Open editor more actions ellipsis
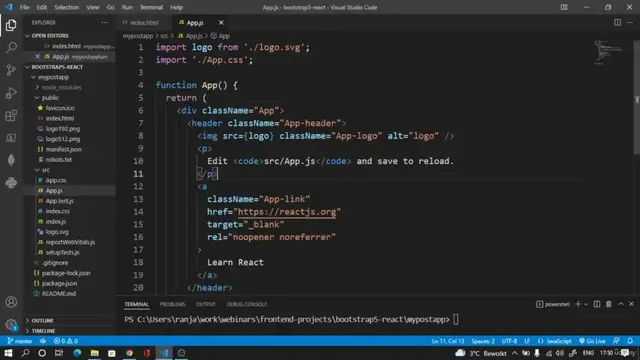The width and height of the screenshot is (640, 360). click(630, 22)
